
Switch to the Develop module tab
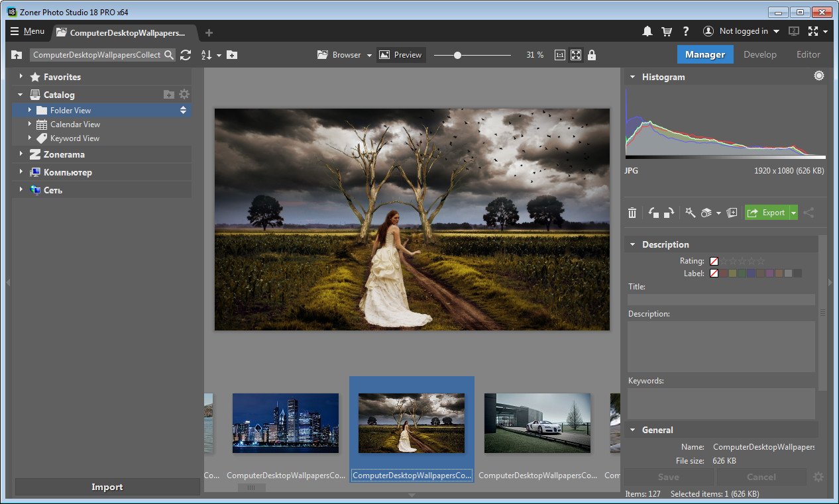coord(759,54)
